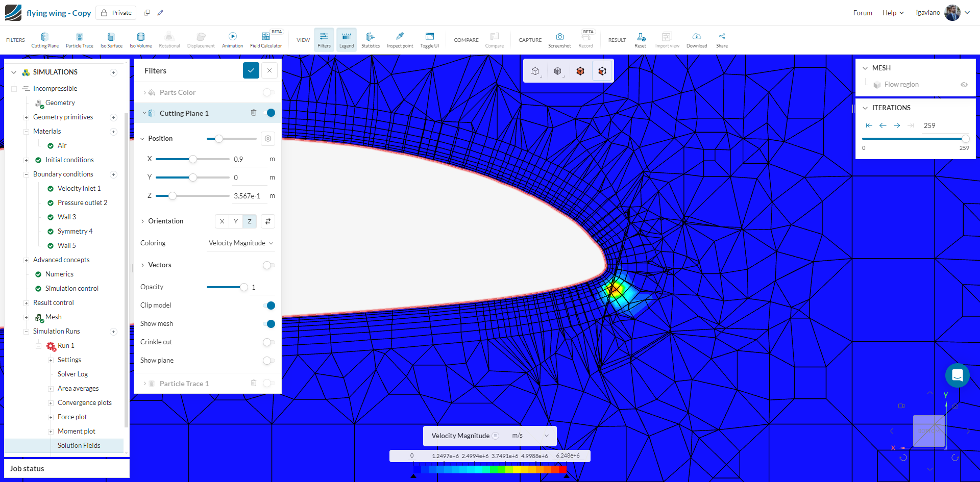This screenshot has height=482, width=980.
Task: Open the Help menu
Action: coord(893,13)
